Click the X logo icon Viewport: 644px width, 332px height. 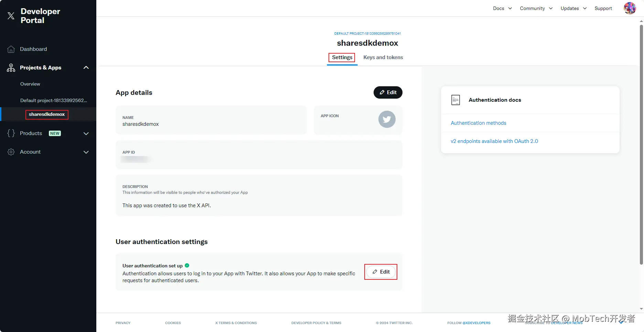click(11, 16)
